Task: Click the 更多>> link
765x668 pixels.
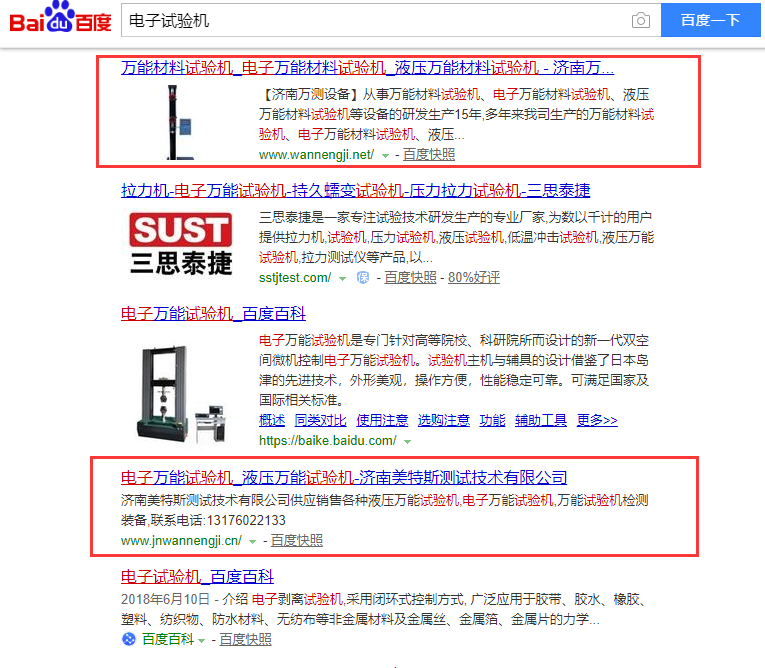Action: tap(597, 420)
